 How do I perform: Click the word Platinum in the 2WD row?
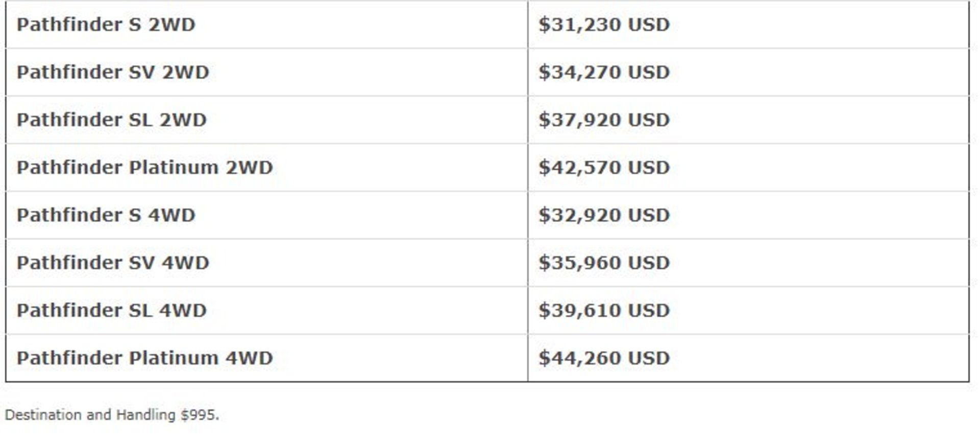174,168
